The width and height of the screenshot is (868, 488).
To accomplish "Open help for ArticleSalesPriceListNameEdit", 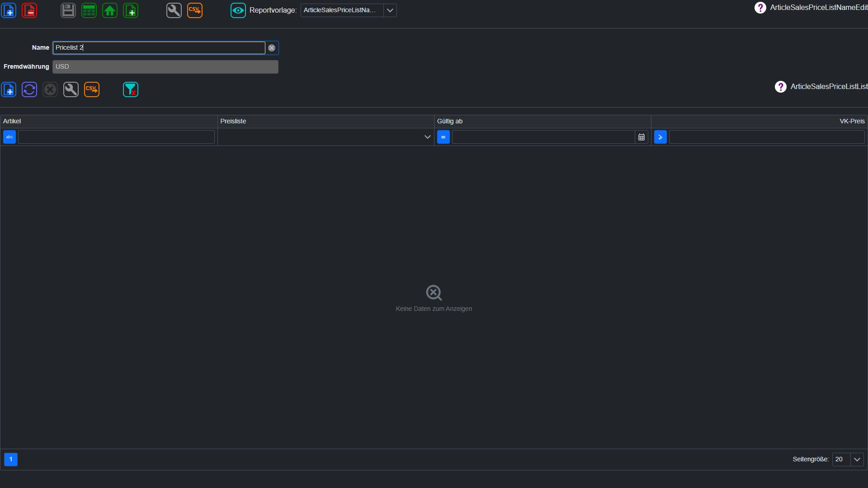I will [760, 8].
